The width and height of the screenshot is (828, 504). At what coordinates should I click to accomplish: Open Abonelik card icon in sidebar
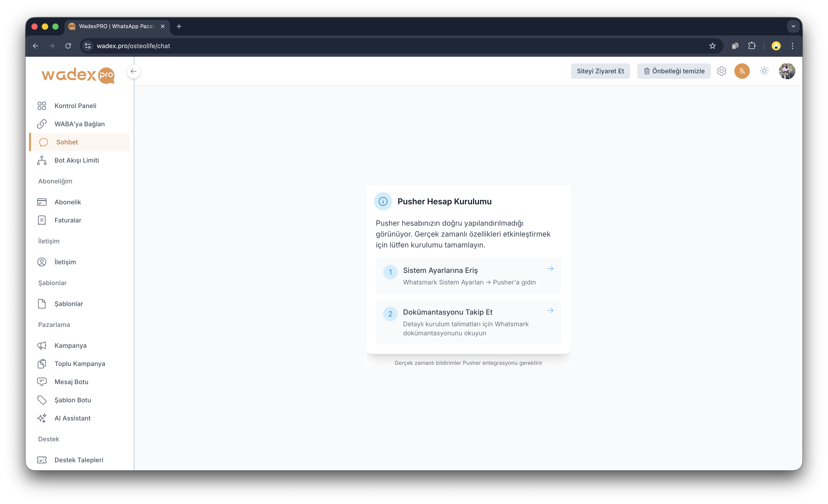coord(42,202)
